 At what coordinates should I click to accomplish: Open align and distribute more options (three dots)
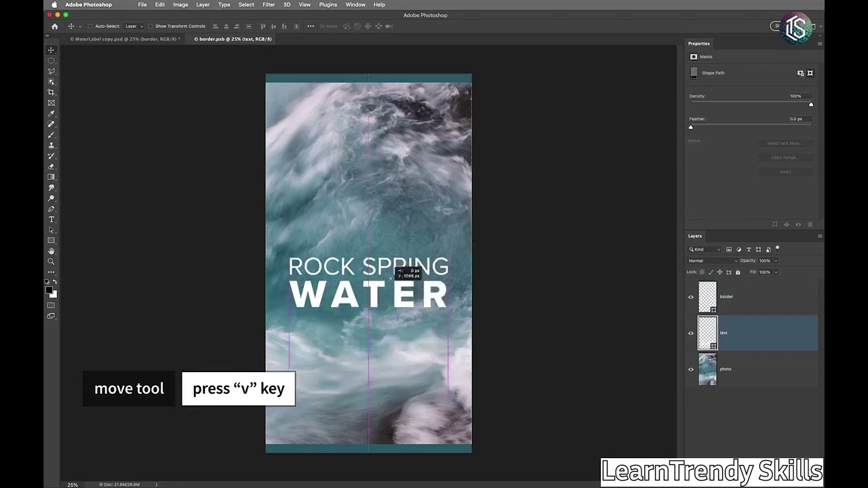[x=311, y=26]
